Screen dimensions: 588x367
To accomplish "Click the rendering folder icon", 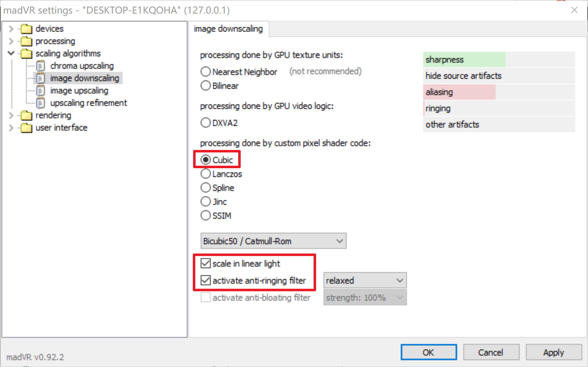I will tap(26, 115).
